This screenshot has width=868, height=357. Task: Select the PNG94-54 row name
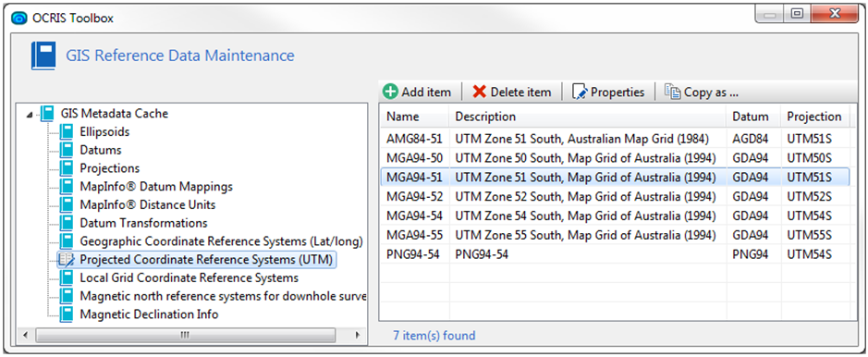[x=414, y=255]
